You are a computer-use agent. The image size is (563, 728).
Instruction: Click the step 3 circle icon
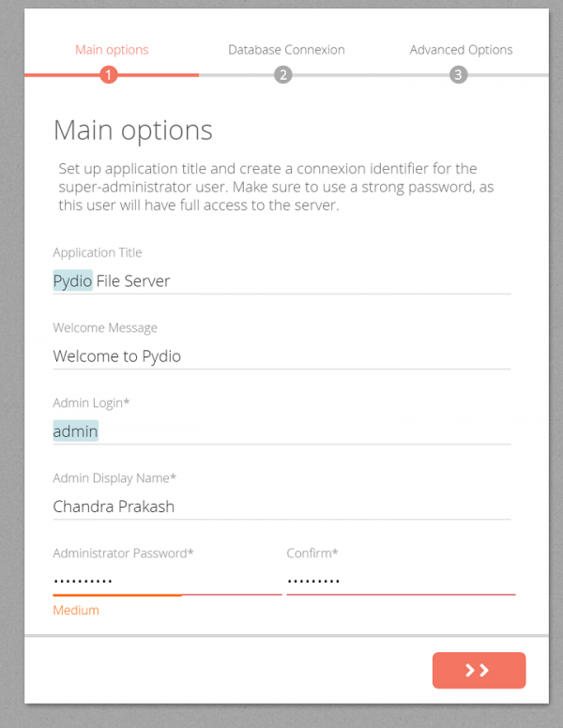coord(458,75)
